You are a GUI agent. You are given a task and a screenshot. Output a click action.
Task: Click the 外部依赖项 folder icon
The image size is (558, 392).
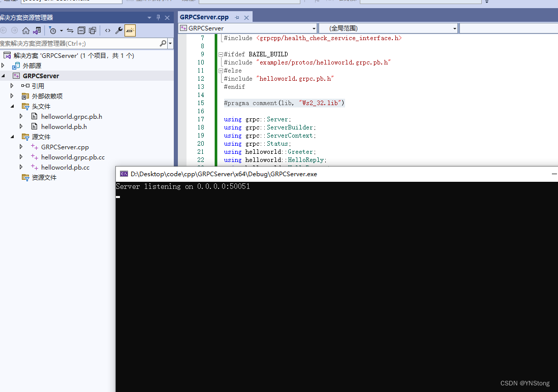point(25,96)
